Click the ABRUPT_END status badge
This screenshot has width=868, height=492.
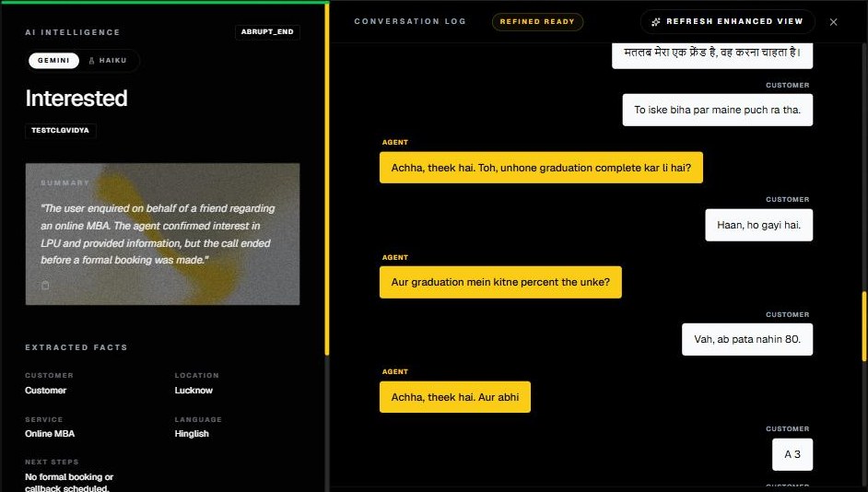pos(267,32)
